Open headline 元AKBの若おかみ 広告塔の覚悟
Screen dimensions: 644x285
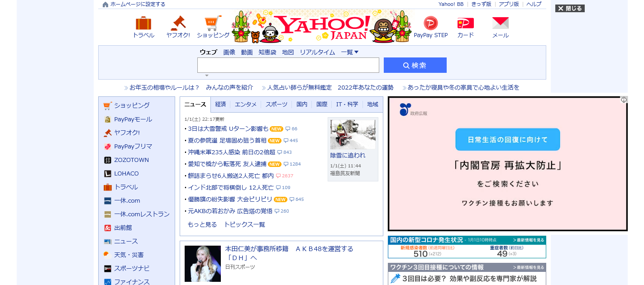pos(230,211)
